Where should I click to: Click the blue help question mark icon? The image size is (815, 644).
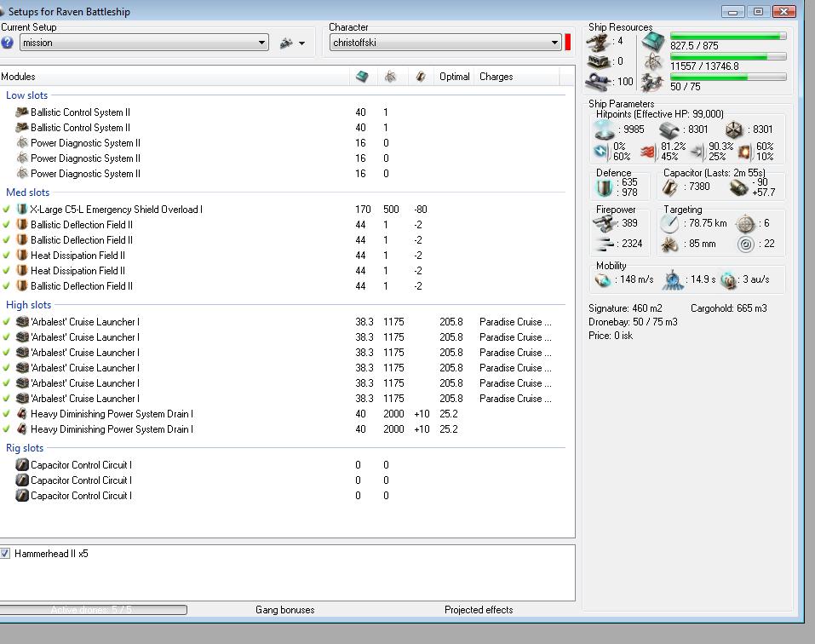tap(8, 43)
